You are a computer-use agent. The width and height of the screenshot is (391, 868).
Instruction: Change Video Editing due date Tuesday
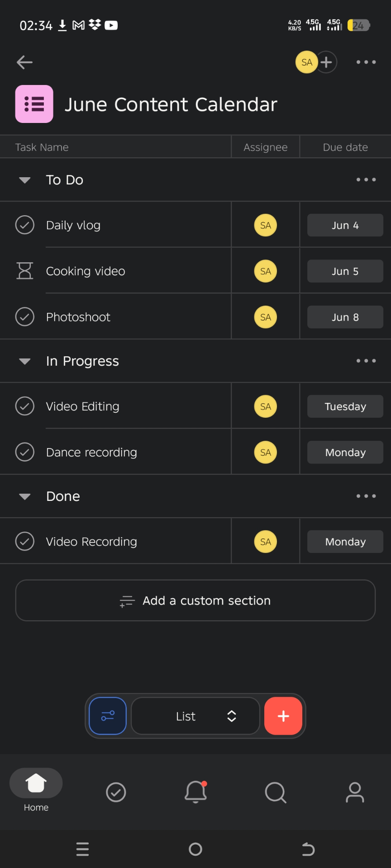[345, 406]
